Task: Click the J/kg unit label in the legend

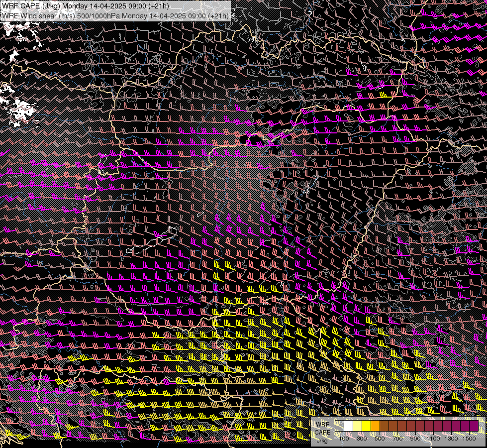Action: pos(322,441)
